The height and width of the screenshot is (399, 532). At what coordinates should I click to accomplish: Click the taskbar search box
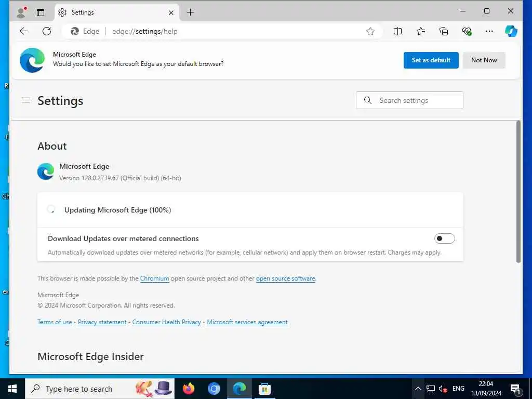tap(100, 389)
